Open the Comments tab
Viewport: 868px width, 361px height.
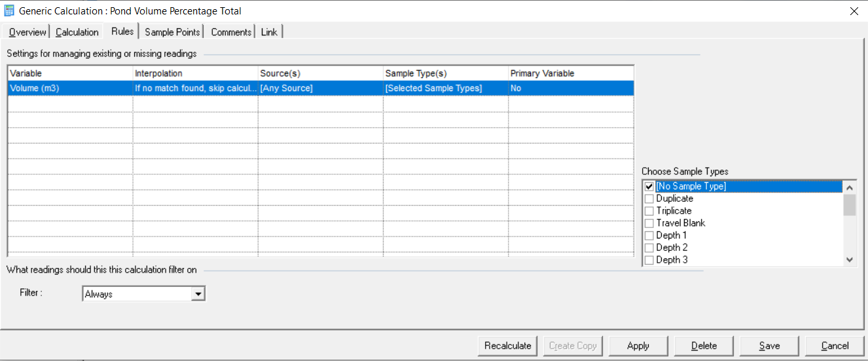point(231,32)
